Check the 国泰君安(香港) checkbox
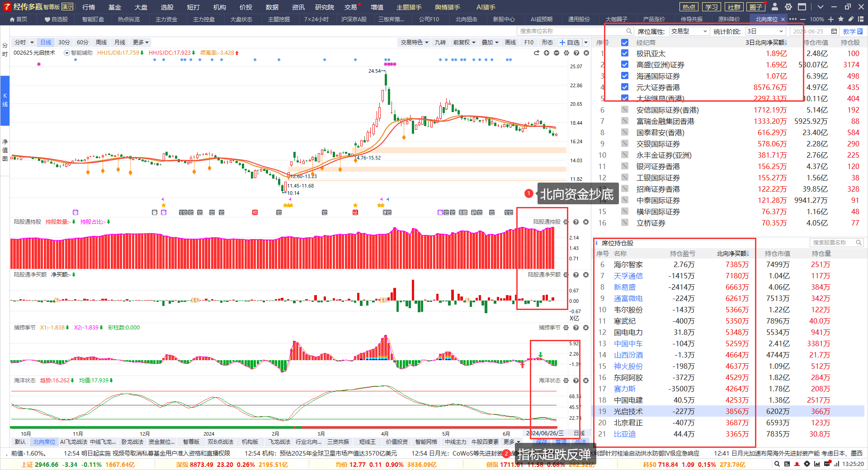The image size is (868, 470). click(x=625, y=132)
